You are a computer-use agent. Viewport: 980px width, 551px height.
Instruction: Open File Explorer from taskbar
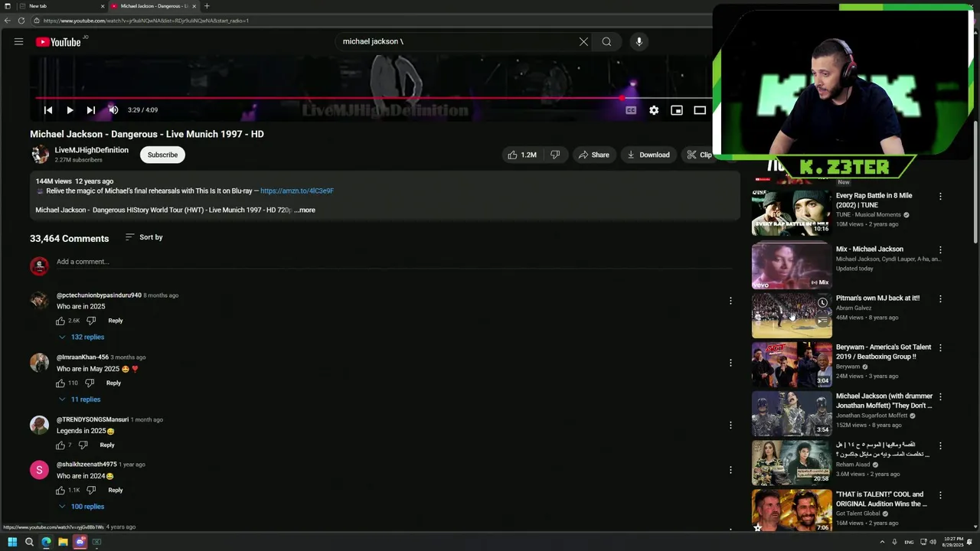tap(63, 542)
